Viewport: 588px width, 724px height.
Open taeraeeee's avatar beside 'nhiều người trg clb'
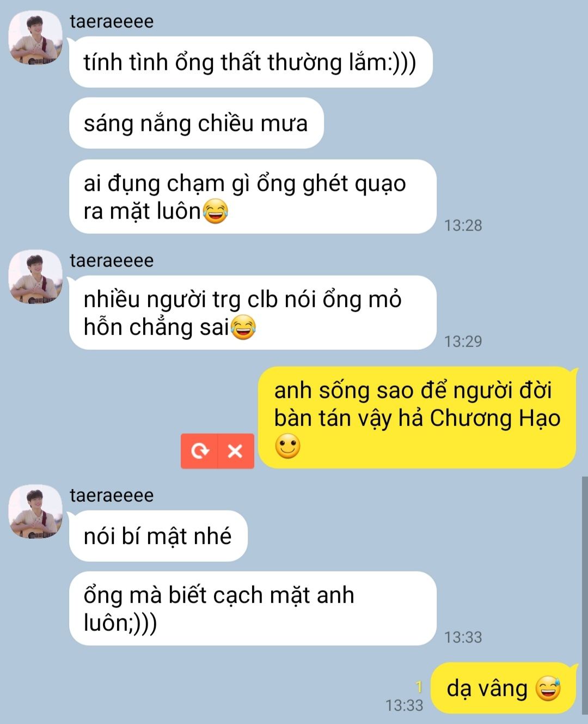[35, 277]
